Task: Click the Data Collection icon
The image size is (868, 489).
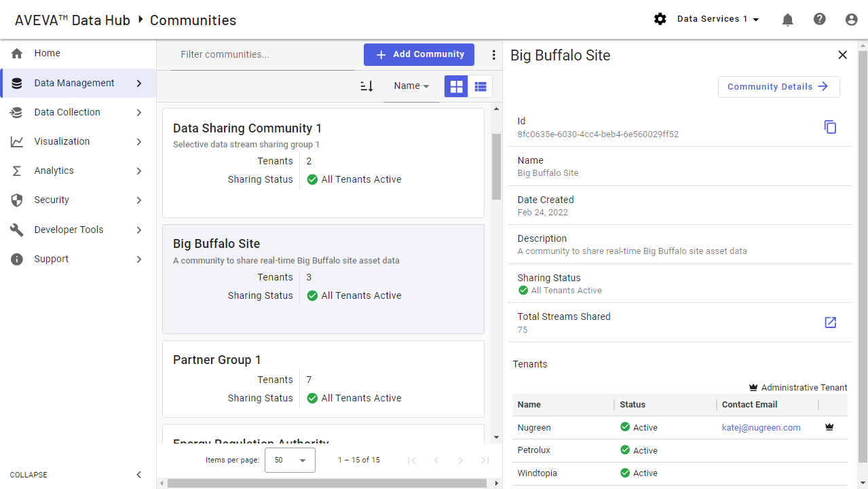Action: coord(17,112)
